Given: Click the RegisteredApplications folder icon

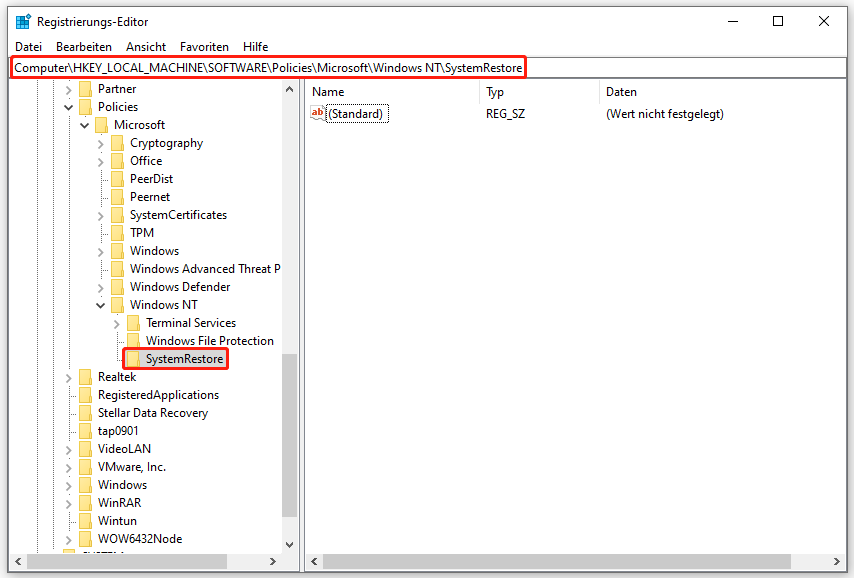Looking at the screenshot, I should point(85,394).
